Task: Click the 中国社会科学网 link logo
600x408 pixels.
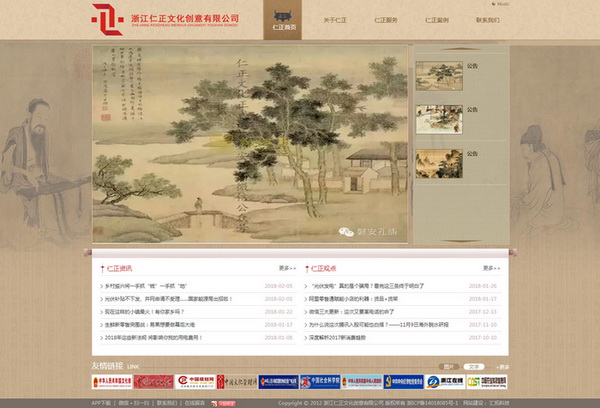Action: click(321, 381)
